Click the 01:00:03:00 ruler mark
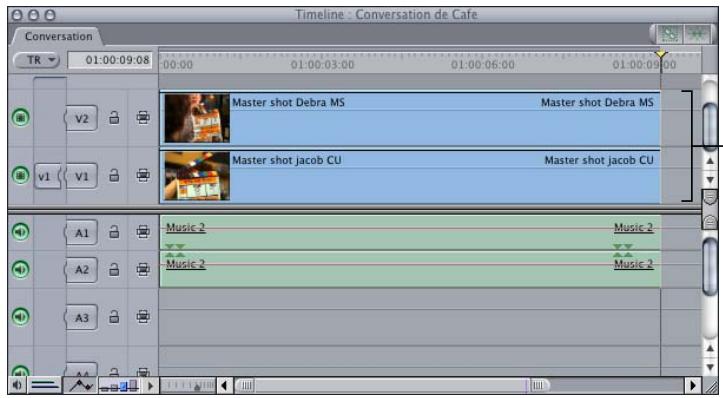 pos(322,65)
